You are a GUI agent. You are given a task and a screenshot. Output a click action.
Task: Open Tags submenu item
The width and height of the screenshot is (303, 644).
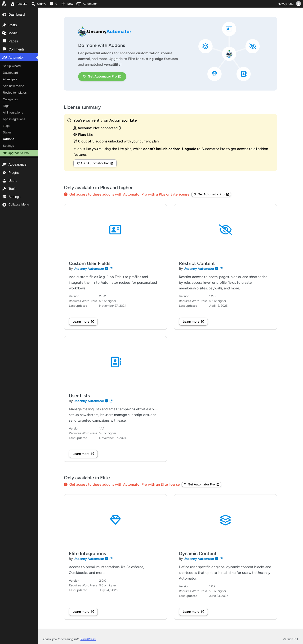(19, 106)
